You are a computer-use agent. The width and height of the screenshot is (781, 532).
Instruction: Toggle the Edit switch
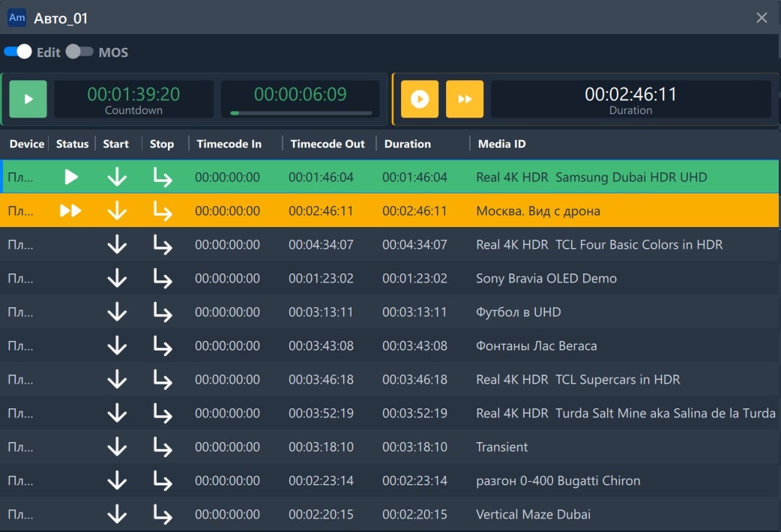[x=18, y=52]
